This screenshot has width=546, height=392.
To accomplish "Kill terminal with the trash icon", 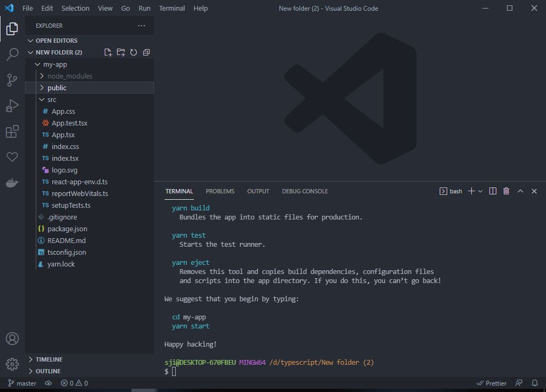I will tap(506, 191).
